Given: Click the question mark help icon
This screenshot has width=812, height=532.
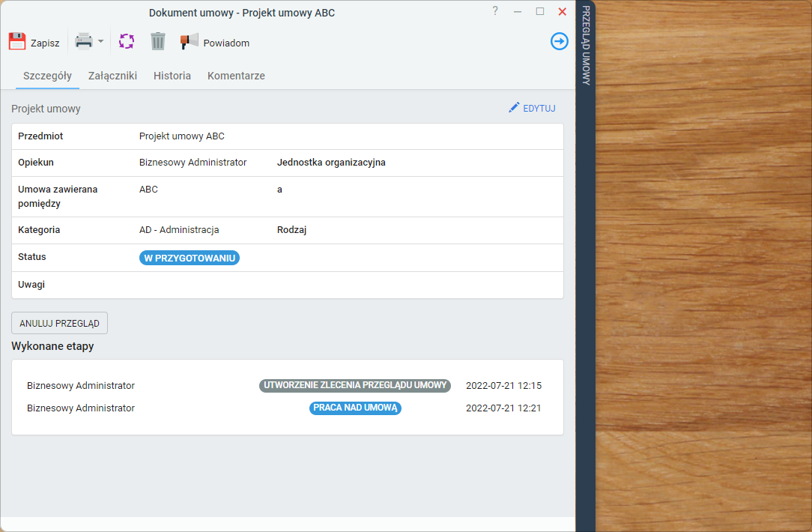Looking at the screenshot, I should pyautogui.click(x=495, y=11).
